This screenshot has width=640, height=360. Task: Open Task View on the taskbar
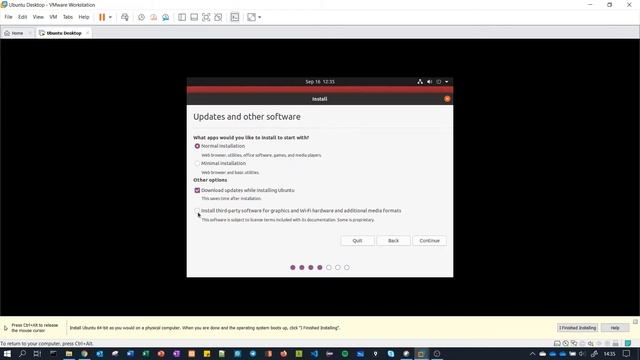pyautogui.click(x=37, y=353)
